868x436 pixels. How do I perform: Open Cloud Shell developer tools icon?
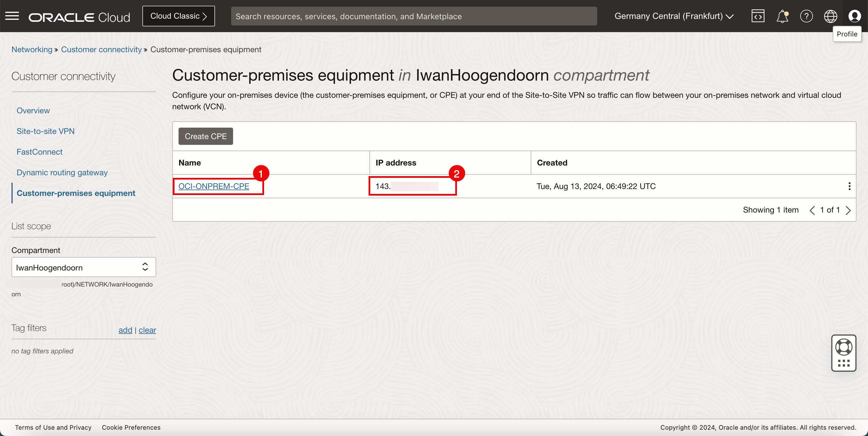(758, 16)
